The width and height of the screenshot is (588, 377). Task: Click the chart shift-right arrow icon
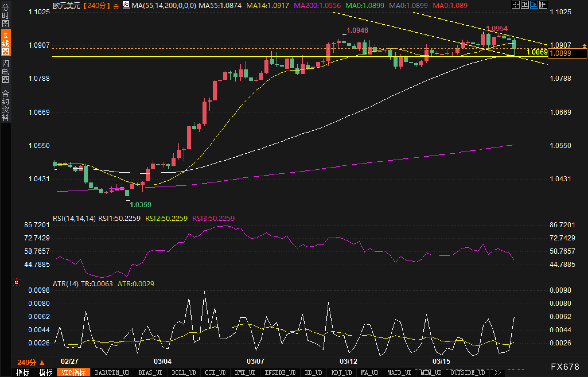point(543,5)
